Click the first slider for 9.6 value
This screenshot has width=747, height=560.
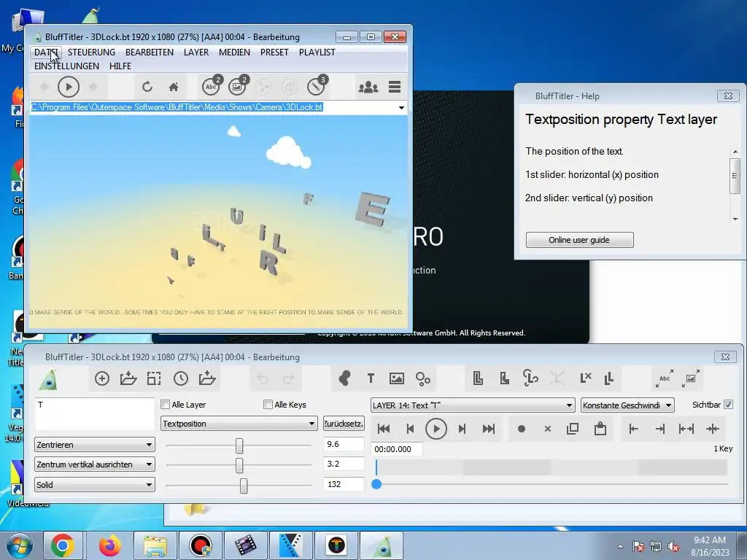[x=239, y=446]
